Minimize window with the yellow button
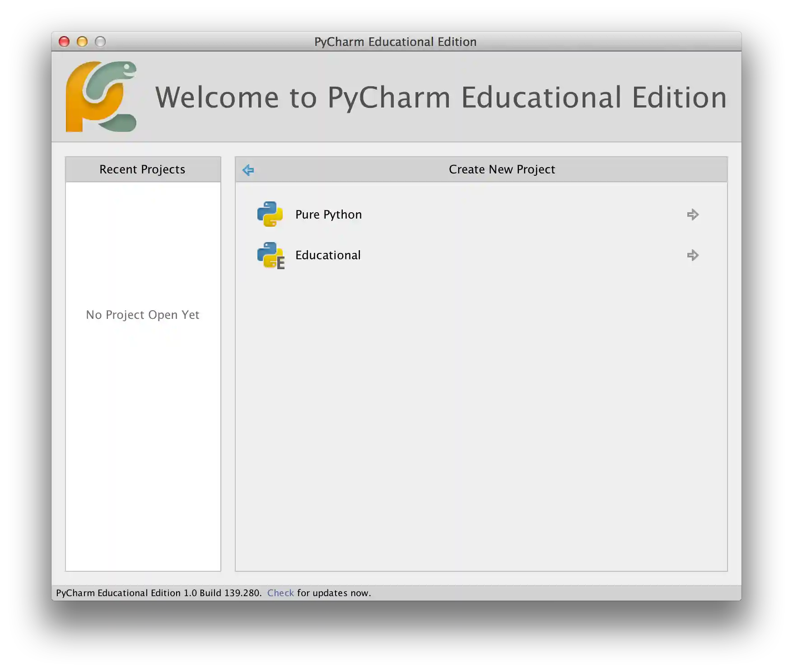The height and width of the screenshot is (672, 793). (x=82, y=41)
